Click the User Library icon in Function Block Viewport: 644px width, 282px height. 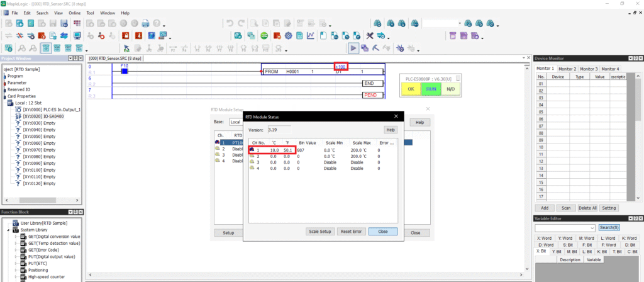15,223
